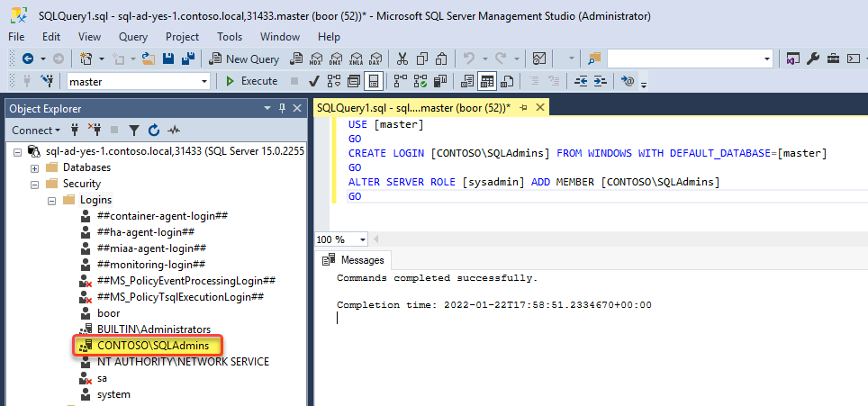Switch to Results to Text
Viewport: 868px width, 406px height.
coord(467,81)
